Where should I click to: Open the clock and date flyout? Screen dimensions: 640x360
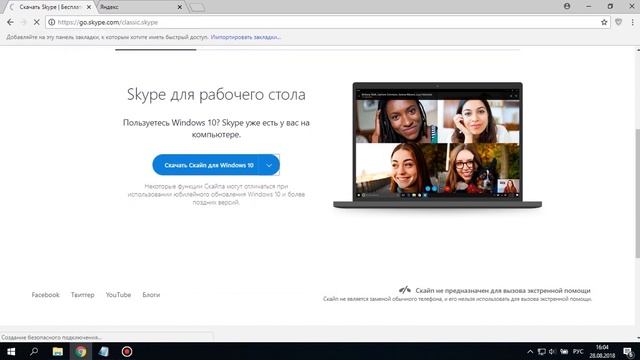click(602, 351)
